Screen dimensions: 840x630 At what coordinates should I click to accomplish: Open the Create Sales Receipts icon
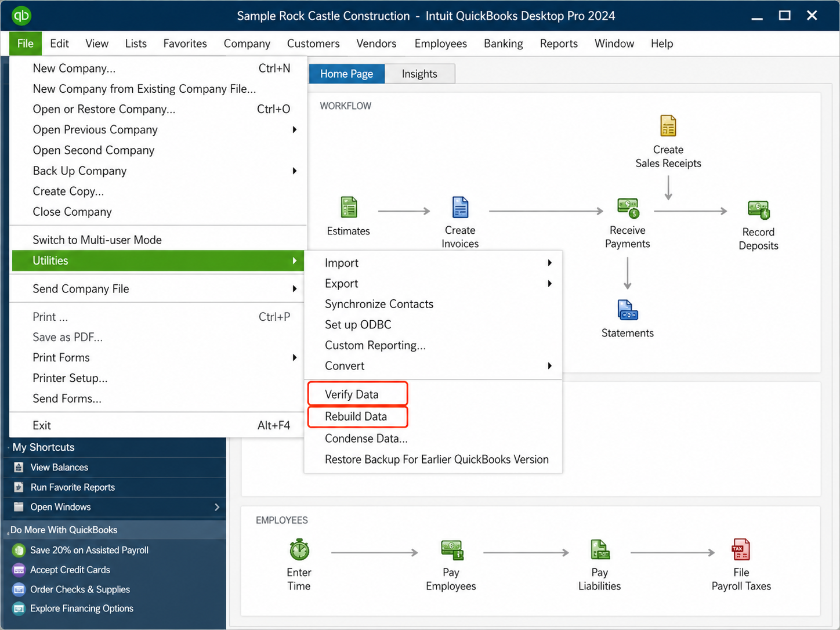point(668,126)
